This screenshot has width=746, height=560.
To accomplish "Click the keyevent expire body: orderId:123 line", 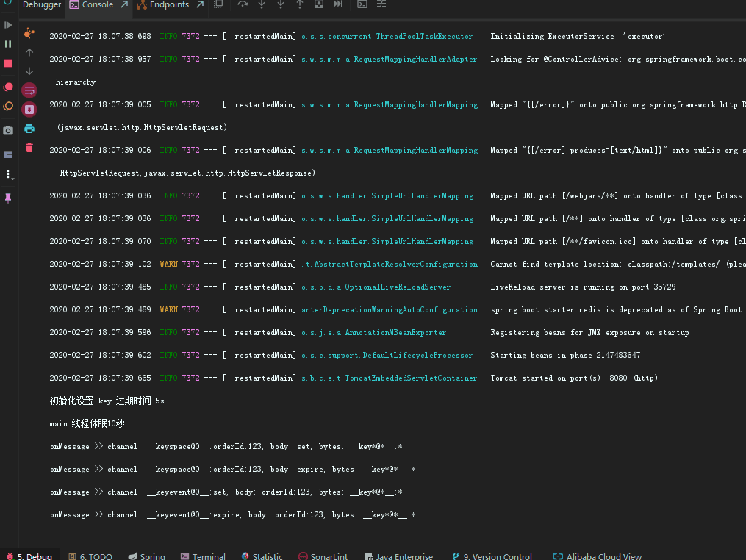I will tap(233, 514).
